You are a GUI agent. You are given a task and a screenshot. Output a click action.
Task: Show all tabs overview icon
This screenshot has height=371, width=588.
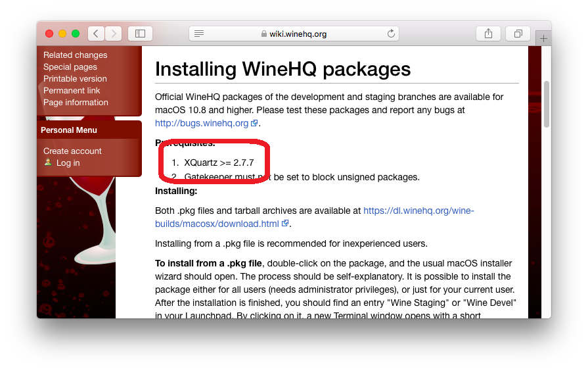[x=518, y=34]
